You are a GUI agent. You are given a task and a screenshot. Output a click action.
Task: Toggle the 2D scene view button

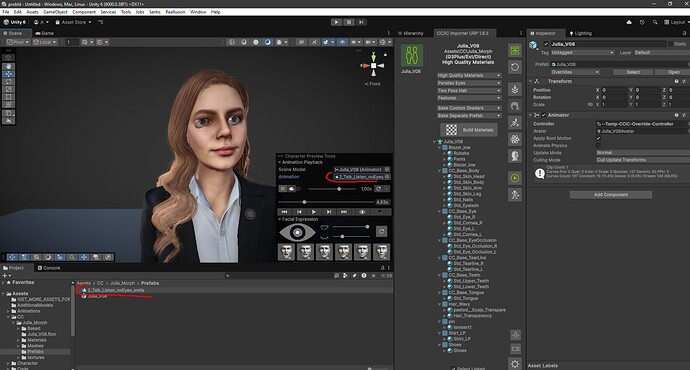(x=301, y=42)
